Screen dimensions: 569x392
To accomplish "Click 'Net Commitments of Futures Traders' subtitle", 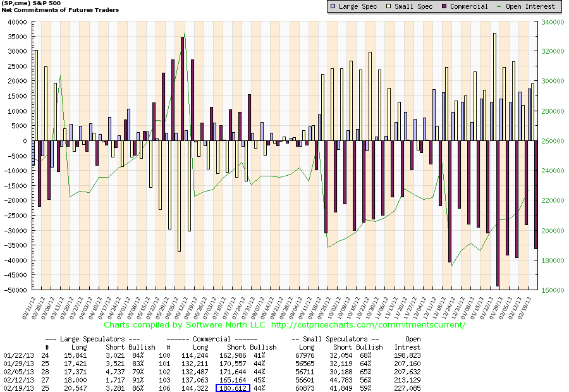I will pyautogui.click(x=60, y=10).
